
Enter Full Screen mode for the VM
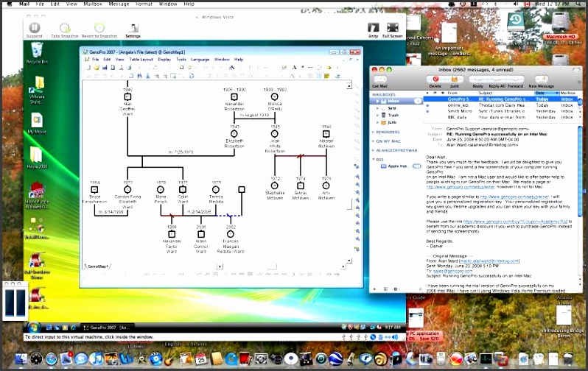coord(393,28)
